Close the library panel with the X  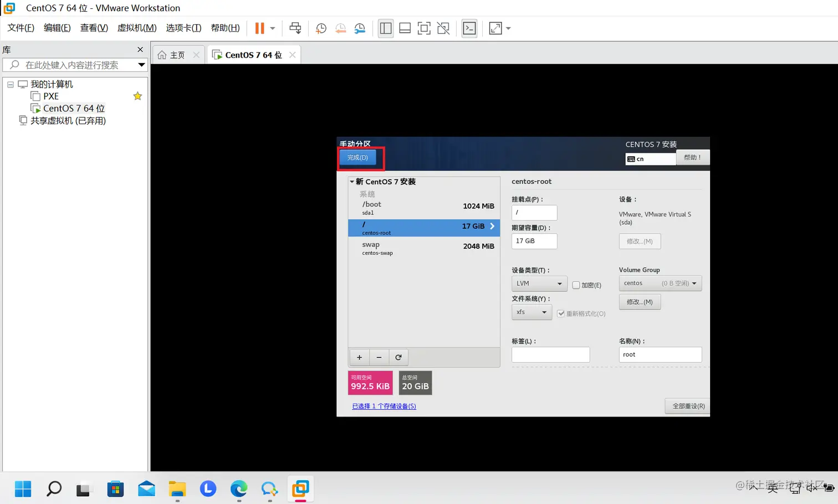point(140,49)
